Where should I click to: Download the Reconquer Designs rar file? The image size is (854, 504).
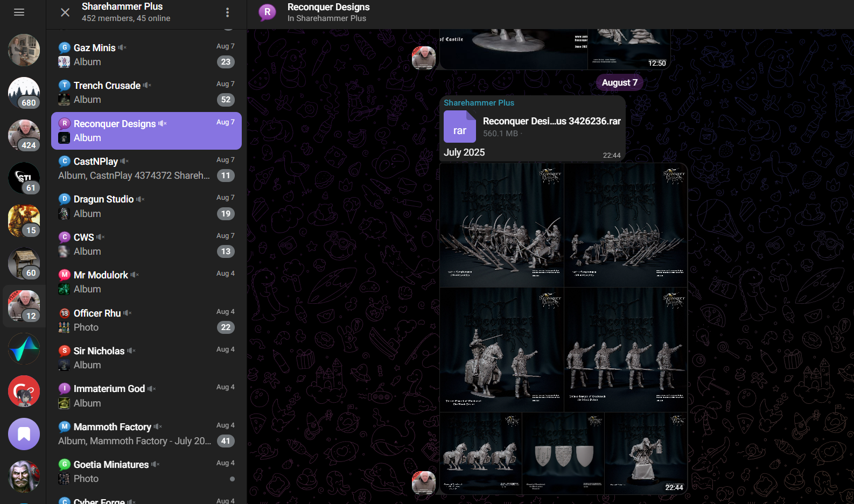pyautogui.click(x=459, y=127)
